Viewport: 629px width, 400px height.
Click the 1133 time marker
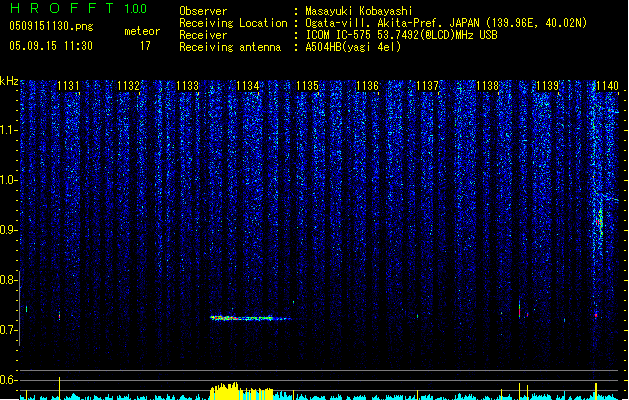tap(188, 86)
